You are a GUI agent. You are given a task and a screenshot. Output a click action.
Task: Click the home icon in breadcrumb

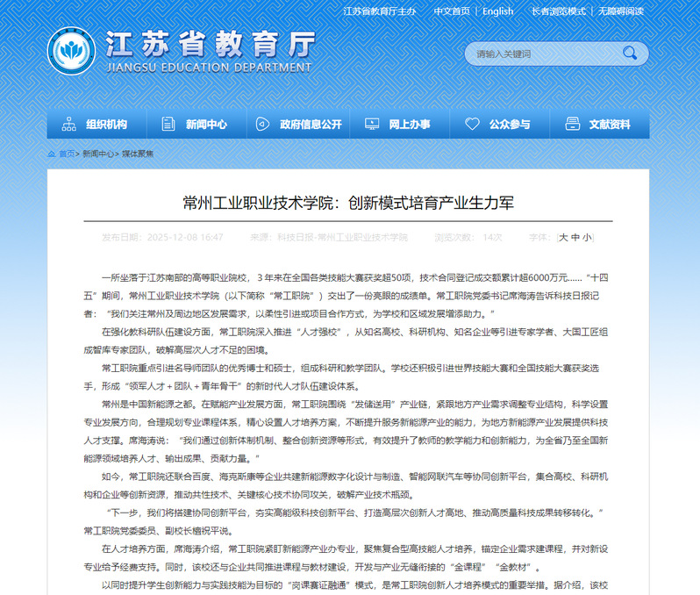[x=52, y=154]
